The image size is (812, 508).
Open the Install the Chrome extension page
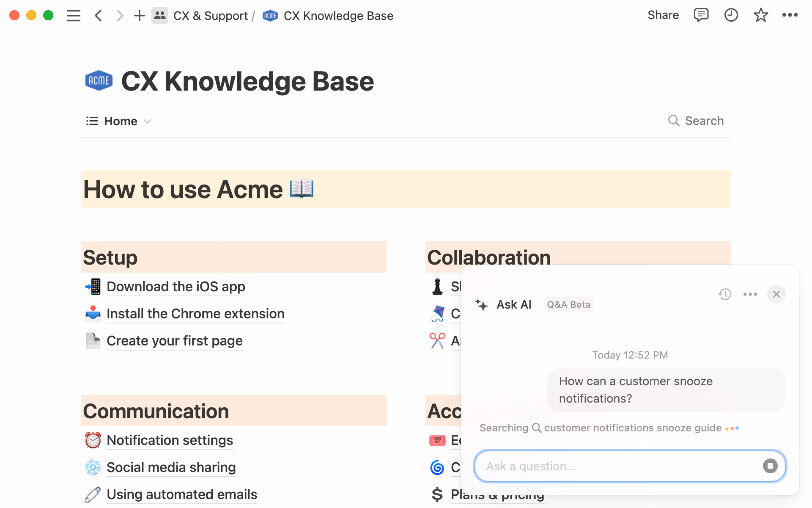click(195, 314)
